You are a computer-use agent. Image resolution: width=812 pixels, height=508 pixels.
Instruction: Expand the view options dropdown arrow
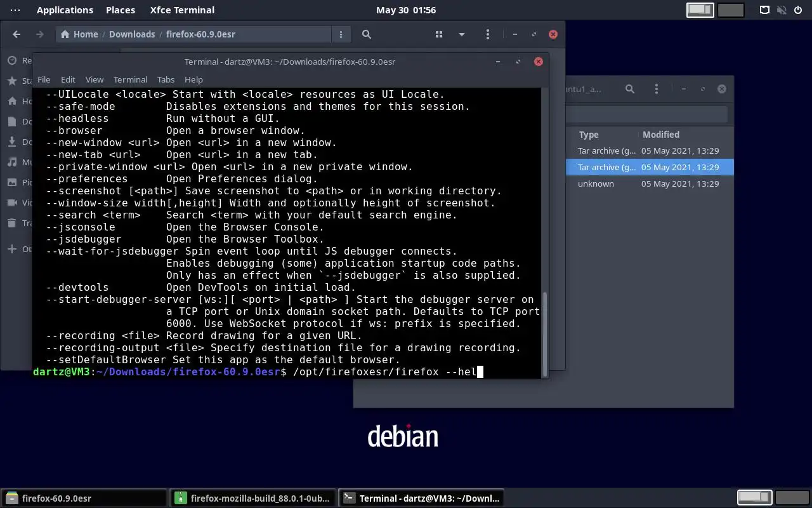(461, 34)
